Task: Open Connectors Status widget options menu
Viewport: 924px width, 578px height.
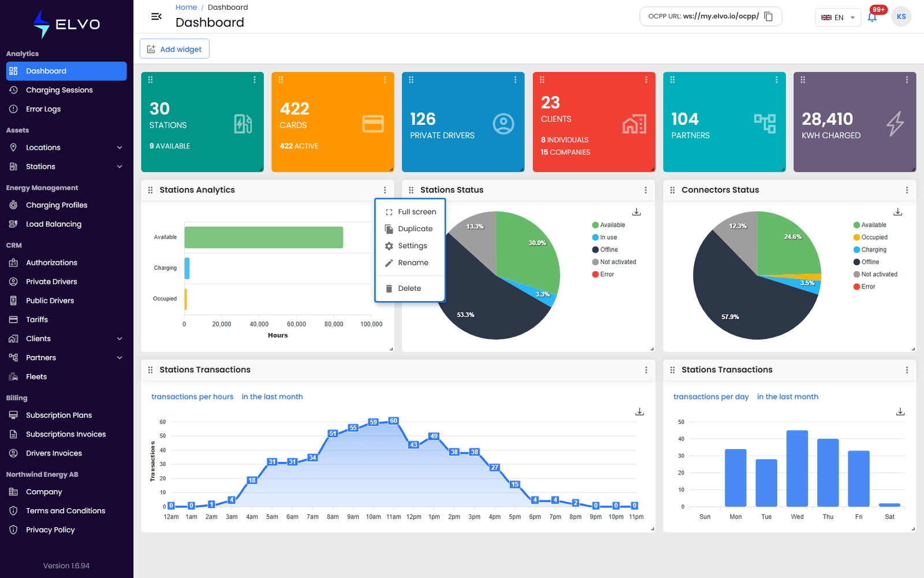Action: [907, 190]
